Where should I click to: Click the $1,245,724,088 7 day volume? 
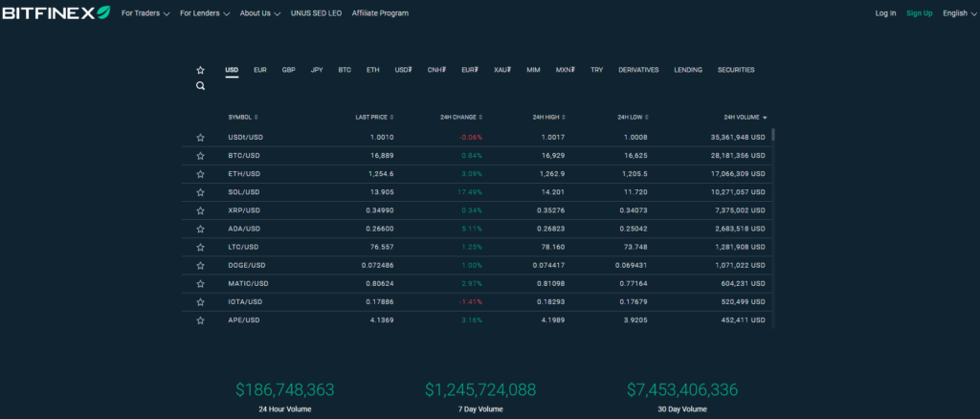click(480, 390)
